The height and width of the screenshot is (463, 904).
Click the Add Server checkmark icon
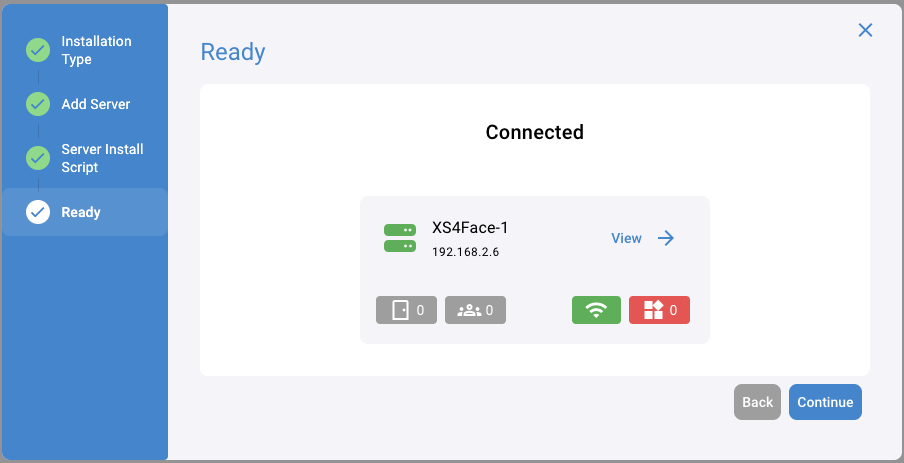38,104
